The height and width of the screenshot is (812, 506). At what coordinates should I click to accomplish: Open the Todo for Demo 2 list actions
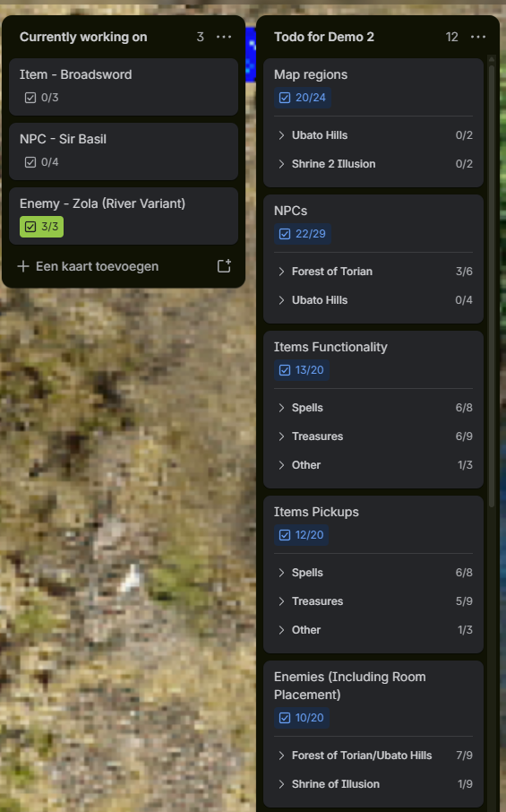(x=478, y=37)
